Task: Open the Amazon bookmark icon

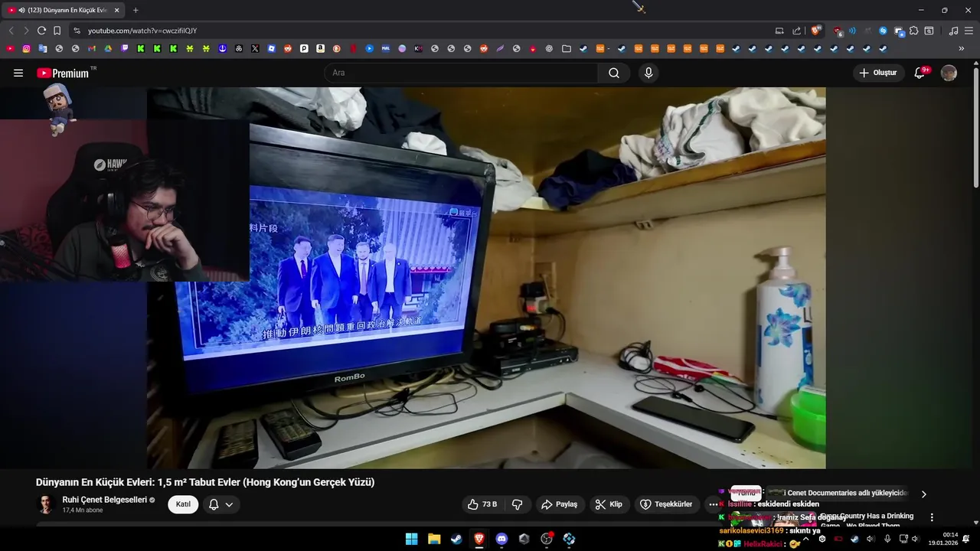Action: pyautogui.click(x=320, y=48)
